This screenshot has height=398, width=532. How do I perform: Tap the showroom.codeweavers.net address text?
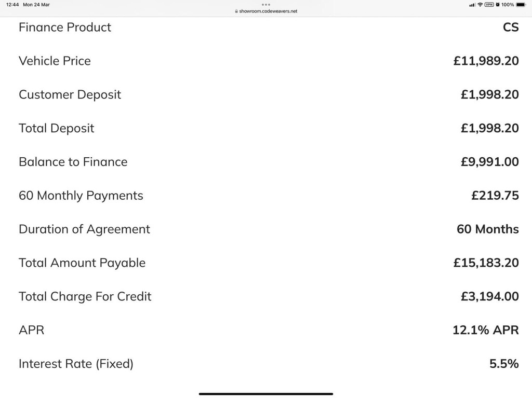coord(268,11)
